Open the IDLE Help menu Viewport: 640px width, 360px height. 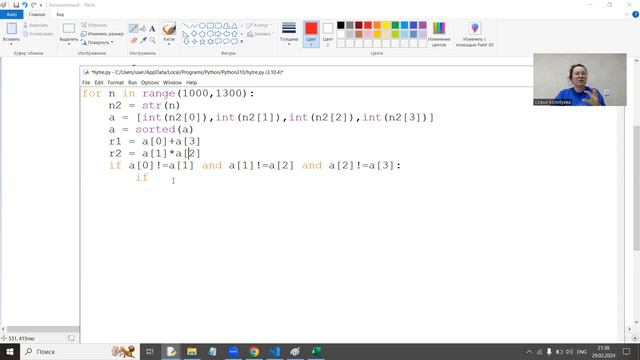pyautogui.click(x=191, y=82)
